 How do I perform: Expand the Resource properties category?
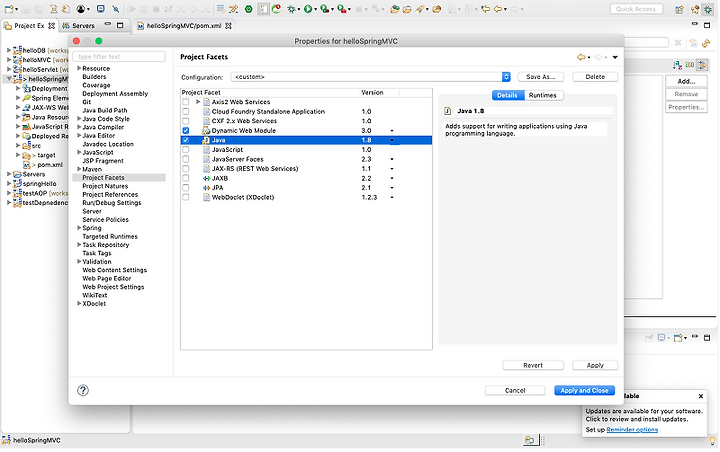pos(79,68)
